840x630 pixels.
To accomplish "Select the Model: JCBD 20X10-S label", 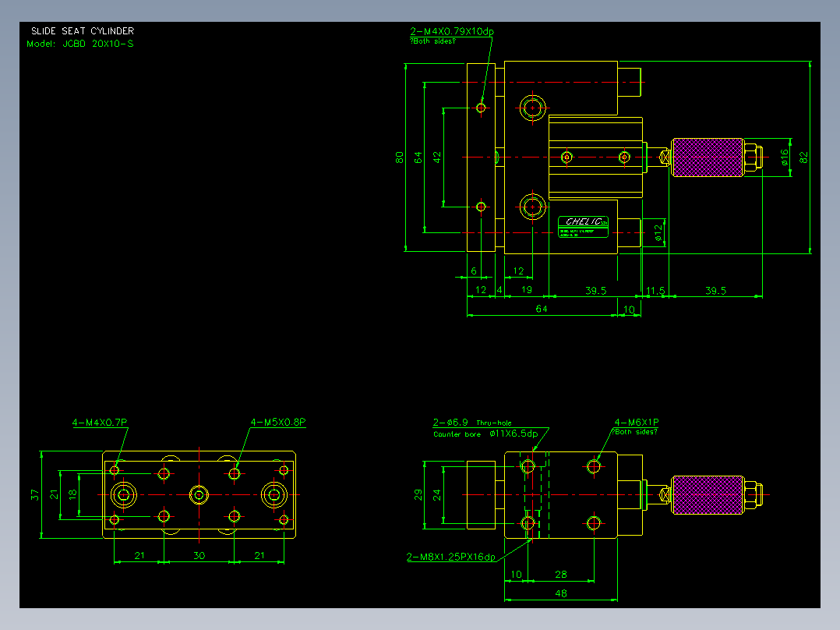I will pyautogui.click(x=80, y=44).
